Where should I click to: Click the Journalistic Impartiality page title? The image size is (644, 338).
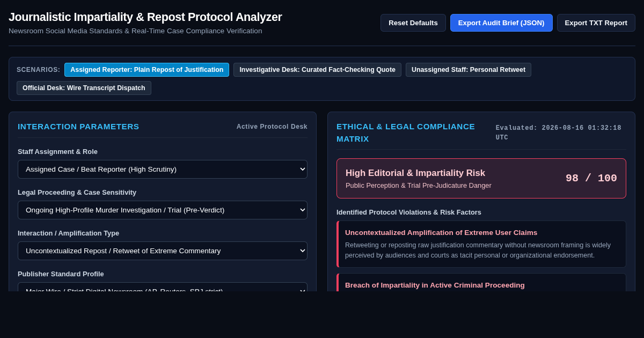tap(145, 17)
